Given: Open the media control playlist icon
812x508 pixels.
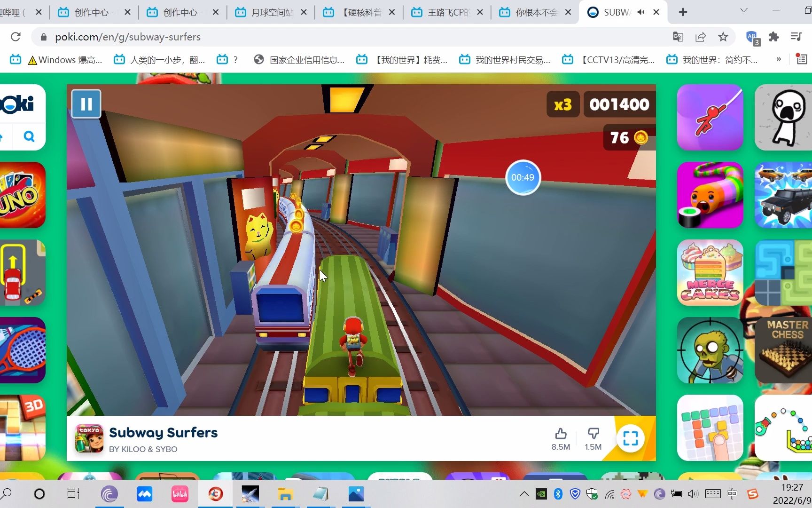Looking at the screenshot, I should pos(796,37).
